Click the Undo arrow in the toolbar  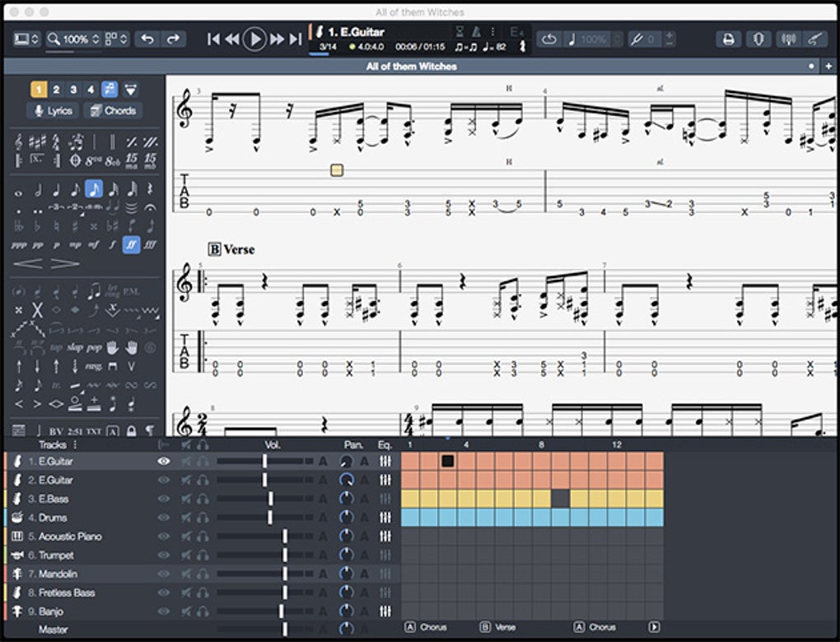coord(148,39)
